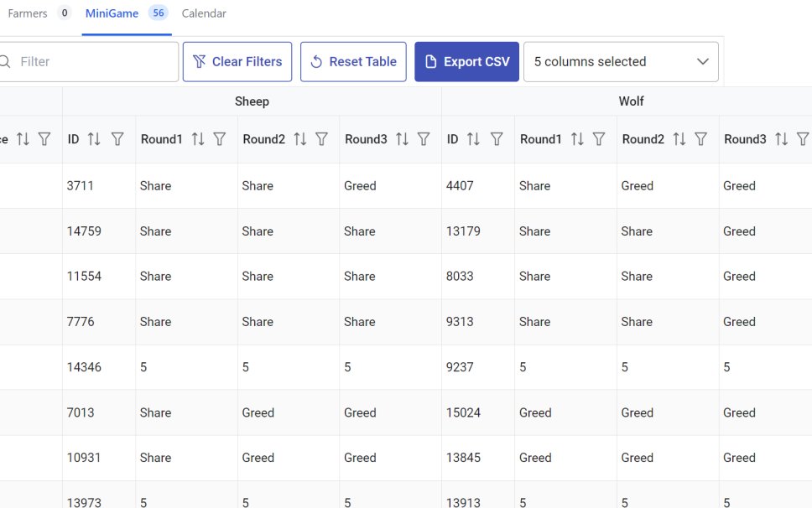Click Share in Sheep Round3 of row 7776

359,321
